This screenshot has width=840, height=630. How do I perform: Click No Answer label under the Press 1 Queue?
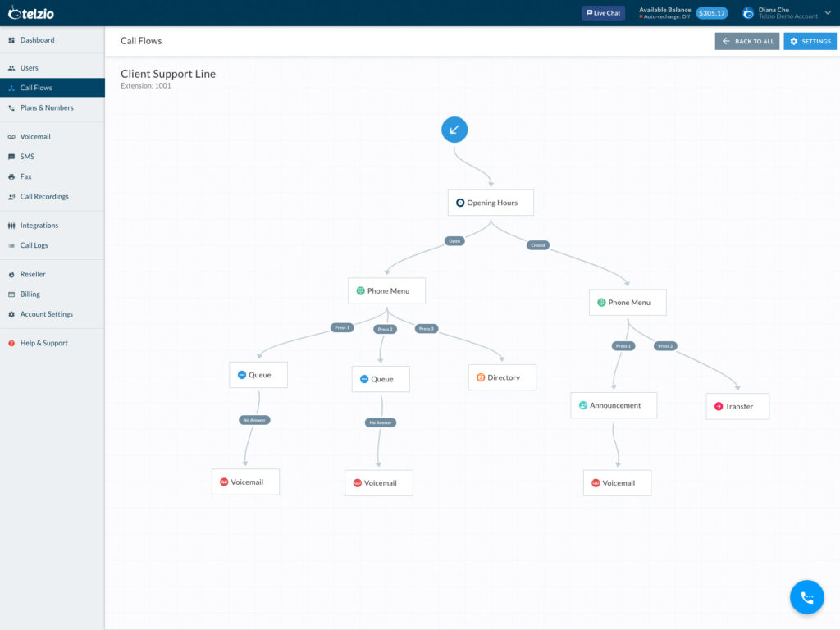click(x=254, y=420)
